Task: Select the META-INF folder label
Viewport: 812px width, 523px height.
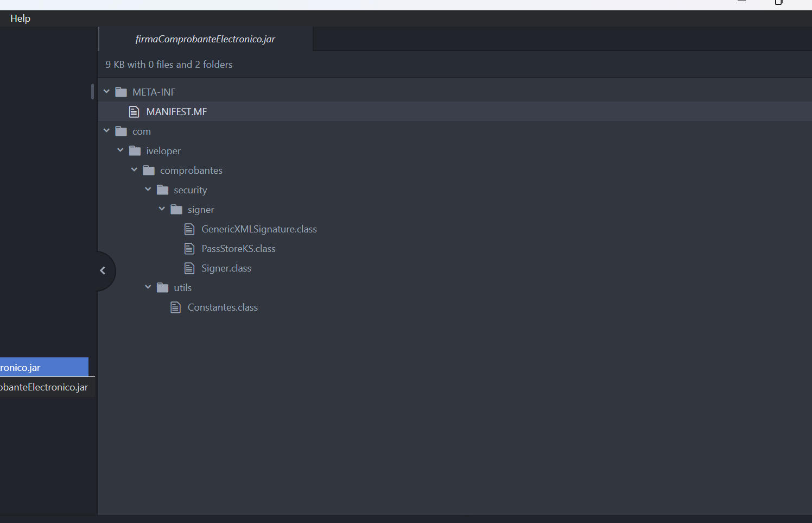Action: [154, 92]
